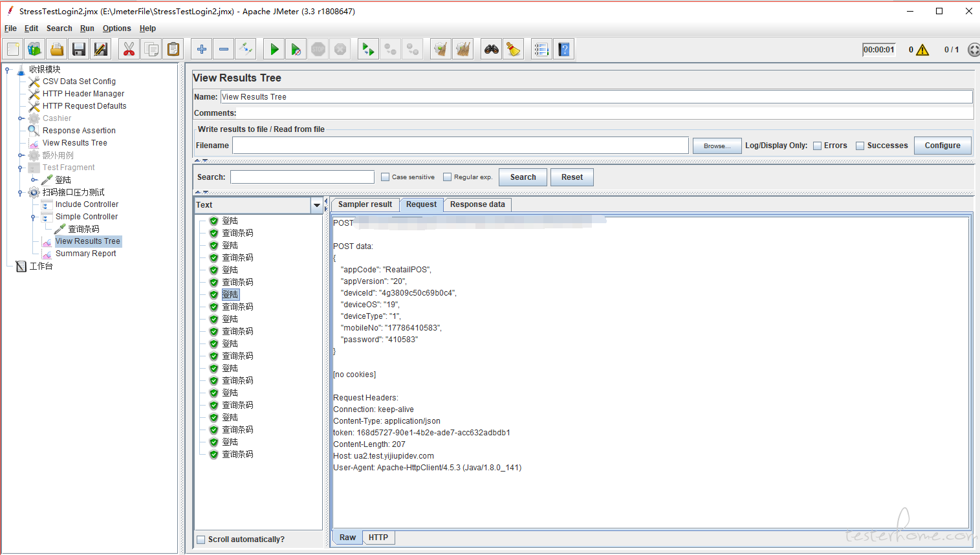Open the Options menu

click(116, 28)
